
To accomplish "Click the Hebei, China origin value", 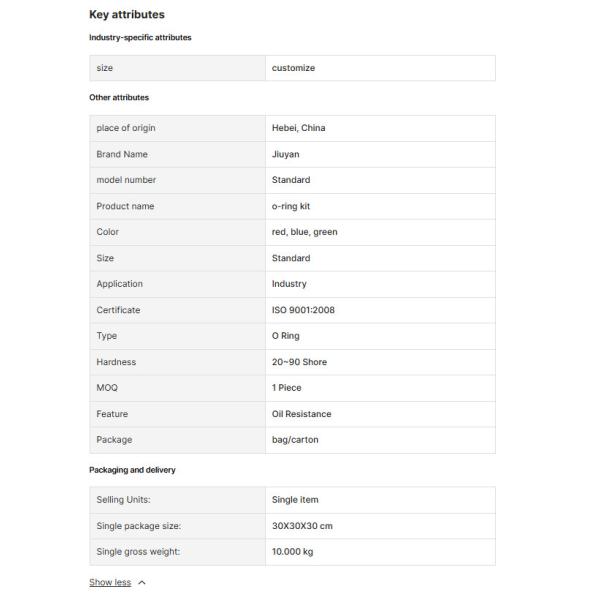I will [298, 128].
